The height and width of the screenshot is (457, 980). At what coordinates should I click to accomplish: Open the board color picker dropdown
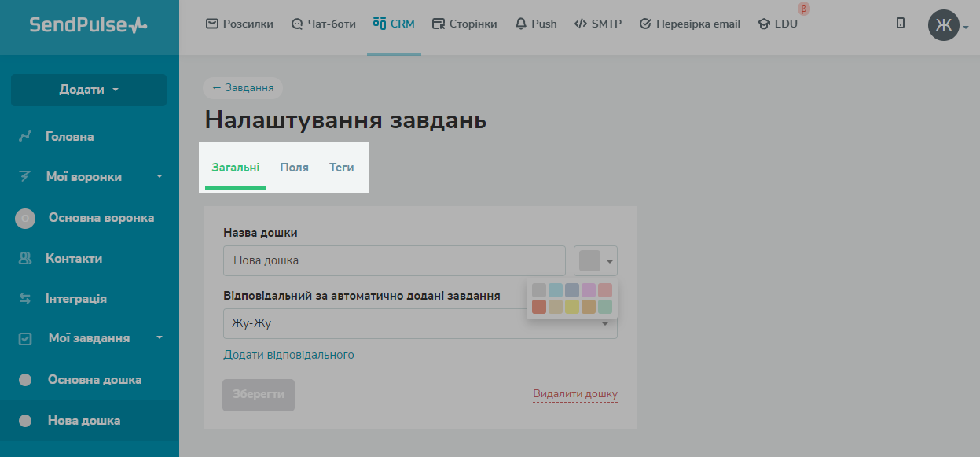[x=596, y=260]
